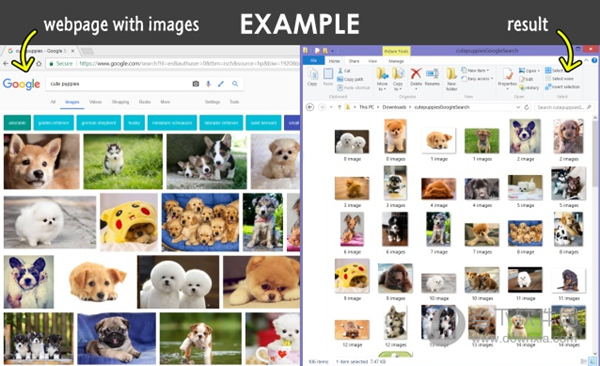Click Edit in the Open group
This screenshot has width=600, height=366.
[x=527, y=79]
